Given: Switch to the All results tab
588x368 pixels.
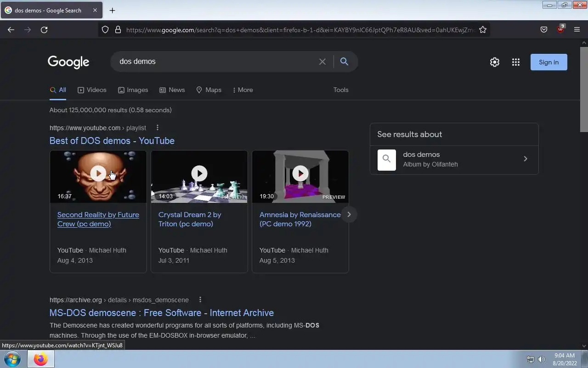Looking at the screenshot, I should tap(58, 90).
